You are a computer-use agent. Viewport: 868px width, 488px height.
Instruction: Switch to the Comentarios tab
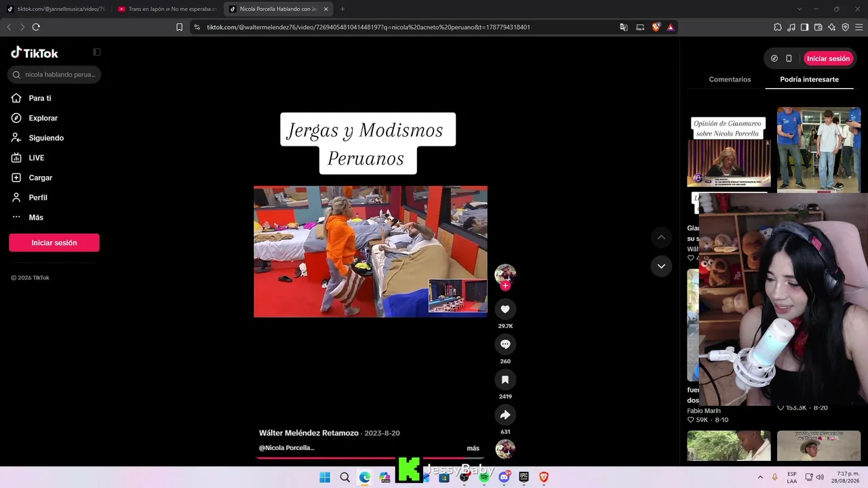point(730,79)
